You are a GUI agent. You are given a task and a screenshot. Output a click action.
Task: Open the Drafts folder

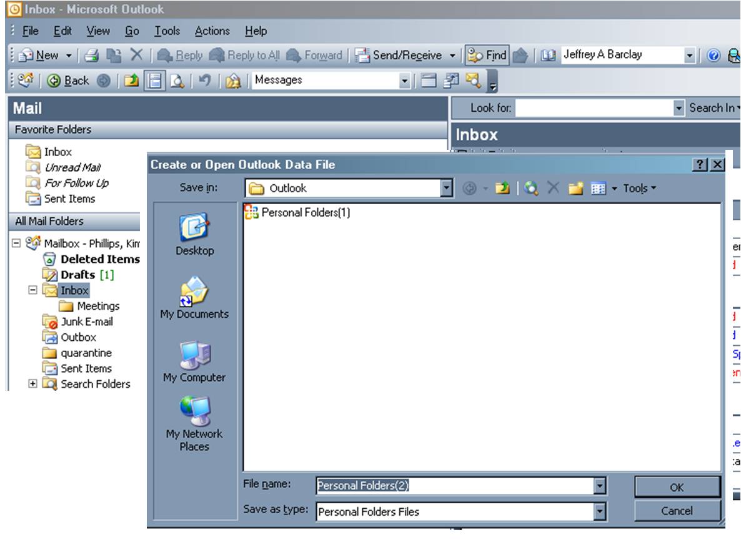pyautogui.click(x=78, y=275)
